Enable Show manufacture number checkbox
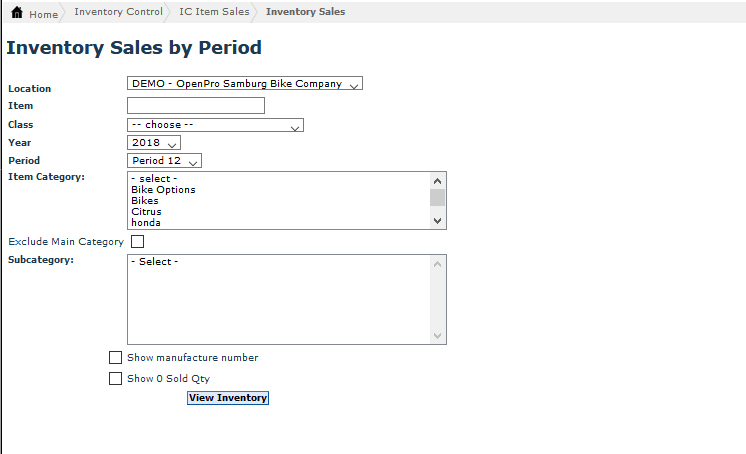 [115, 357]
